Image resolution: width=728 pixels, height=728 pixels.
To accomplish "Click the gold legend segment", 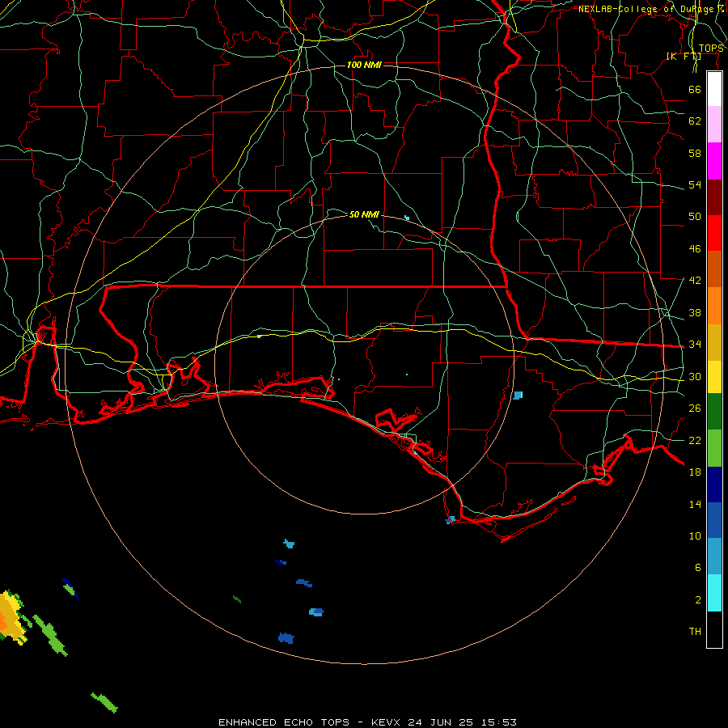I will click(714, 342).
